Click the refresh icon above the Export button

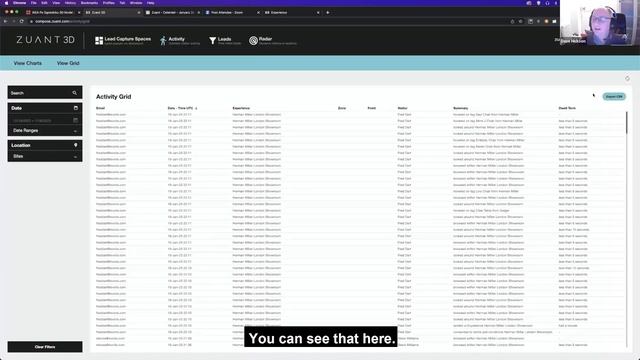(627, 78)
